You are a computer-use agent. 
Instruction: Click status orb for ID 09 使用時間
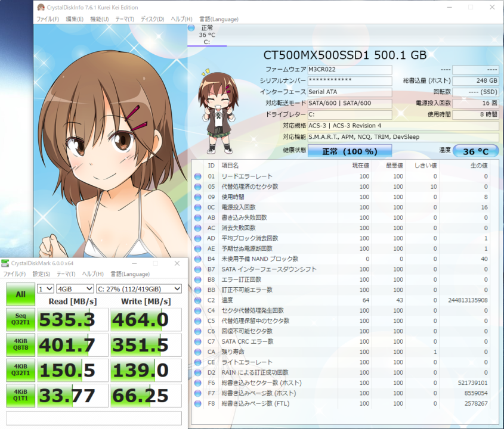coord(197,197)
